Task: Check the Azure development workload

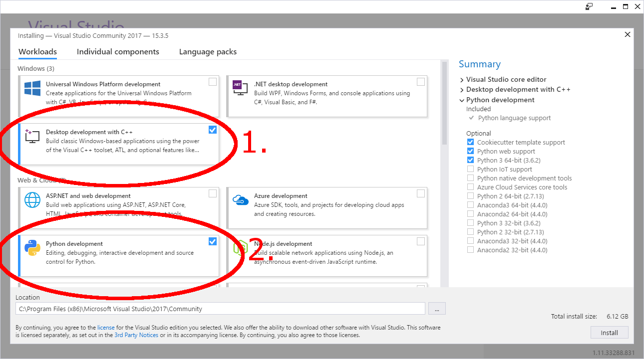Action: click(421, 193)
